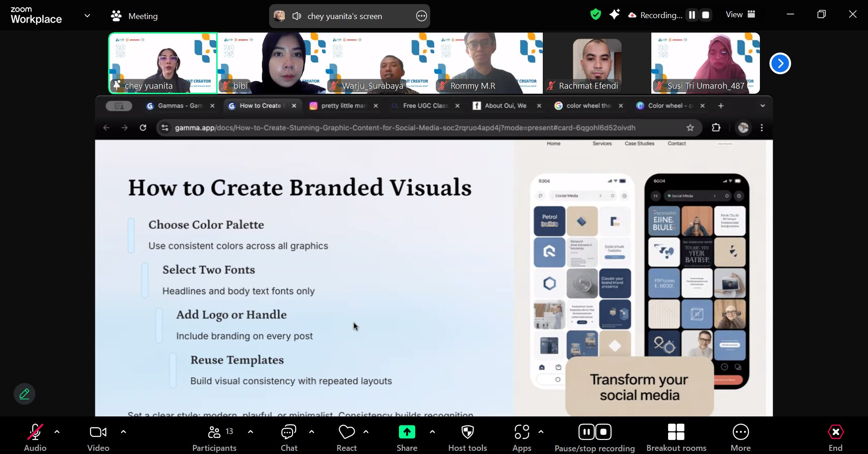Expand share options arrow beside Share
This screenshot has height=454, width=868.
[x=432, y=432]
